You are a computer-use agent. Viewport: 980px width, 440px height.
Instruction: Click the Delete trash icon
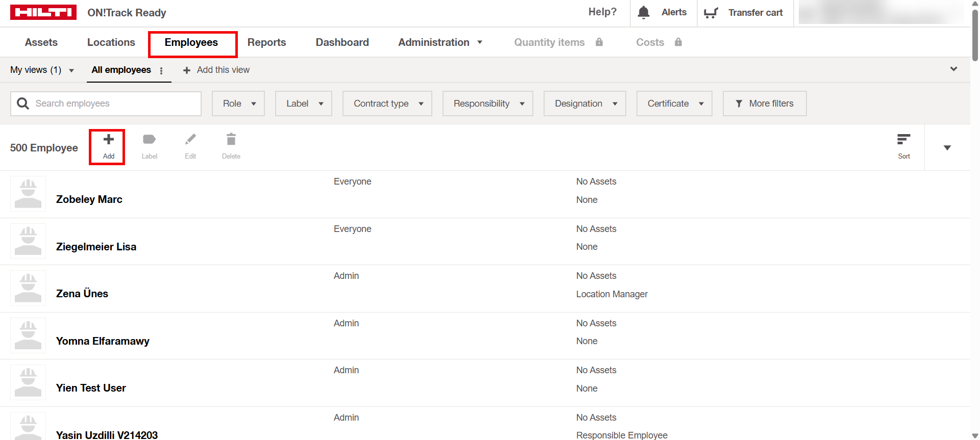231,140
